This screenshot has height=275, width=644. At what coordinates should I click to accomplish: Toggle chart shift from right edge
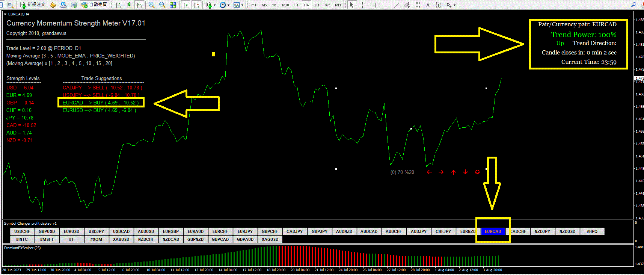(x=196, y=5)
